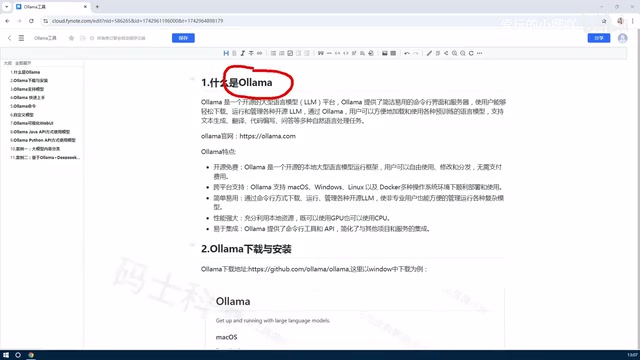Insert unordered bullet list
This screenshot has height=360, width=640.
point(273,53)
